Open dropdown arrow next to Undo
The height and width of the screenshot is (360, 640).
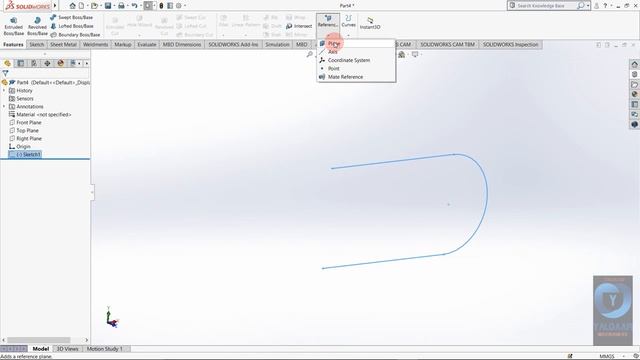coord(140,6)
